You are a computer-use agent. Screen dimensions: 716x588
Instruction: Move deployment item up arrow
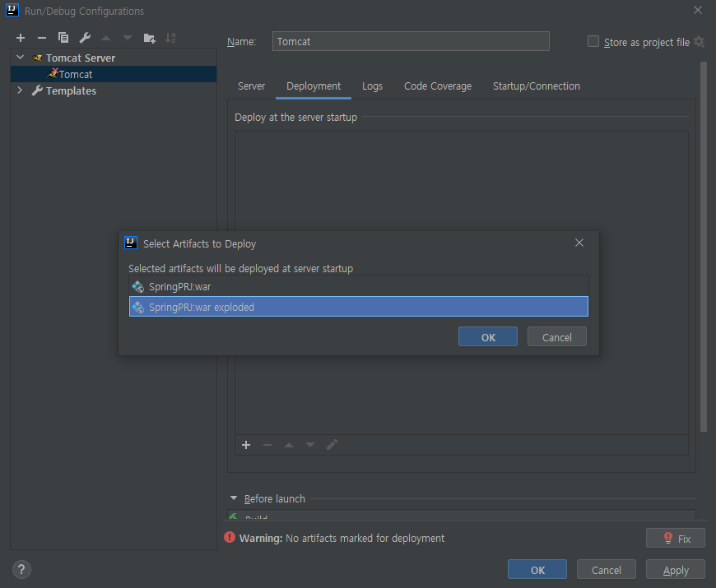(x=289, y=445)
